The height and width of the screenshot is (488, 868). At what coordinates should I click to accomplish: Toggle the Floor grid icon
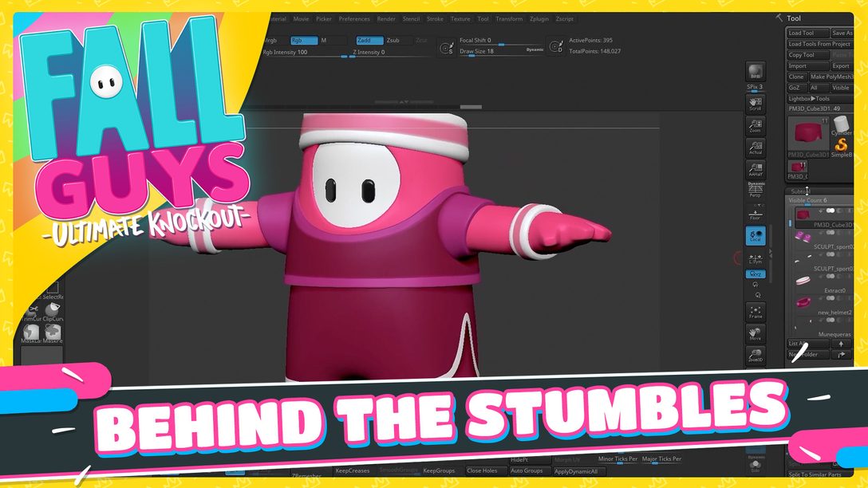[755, 213]
